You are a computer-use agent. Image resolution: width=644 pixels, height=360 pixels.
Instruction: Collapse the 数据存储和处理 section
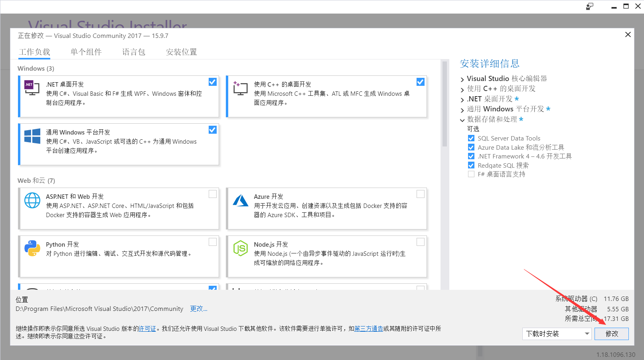coord(462,120)
